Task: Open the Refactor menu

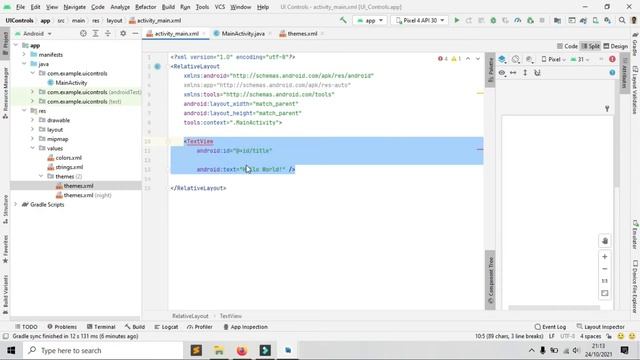Action: click(145, 7)
